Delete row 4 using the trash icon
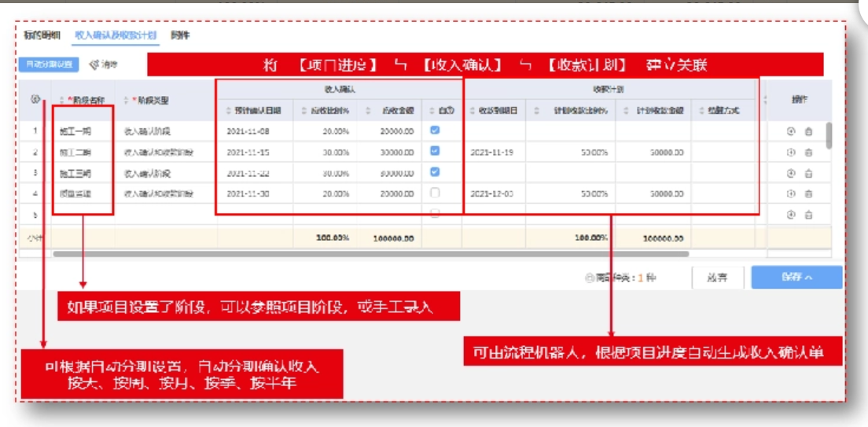Viewport: 868px width, 427px height. click(808, 193)
